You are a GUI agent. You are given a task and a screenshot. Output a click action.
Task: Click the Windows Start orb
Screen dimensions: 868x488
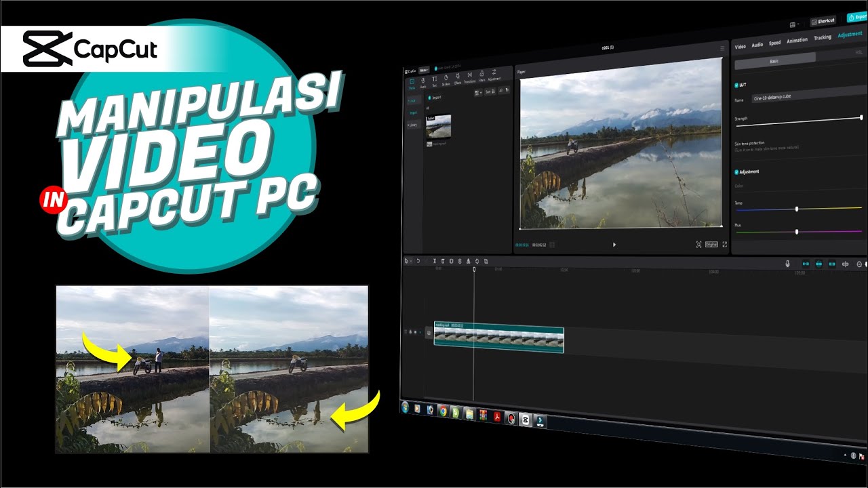click(405, 407)
